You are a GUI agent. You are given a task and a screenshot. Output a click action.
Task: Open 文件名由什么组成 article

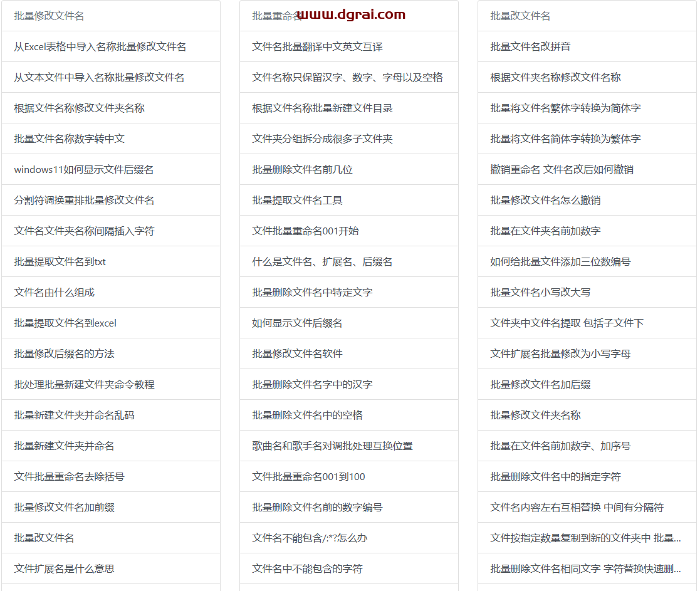(55, 293)
